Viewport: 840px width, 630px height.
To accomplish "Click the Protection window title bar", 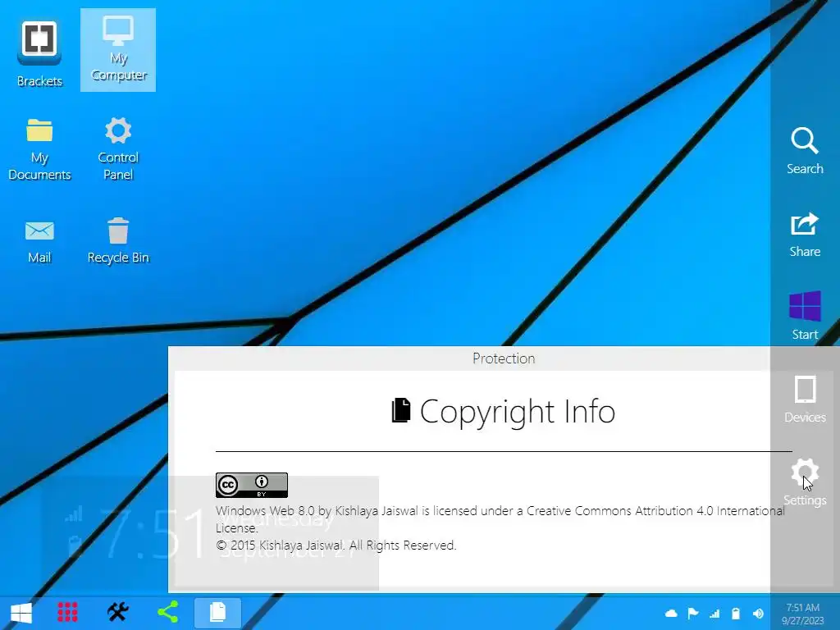I will tap(504, 358).
